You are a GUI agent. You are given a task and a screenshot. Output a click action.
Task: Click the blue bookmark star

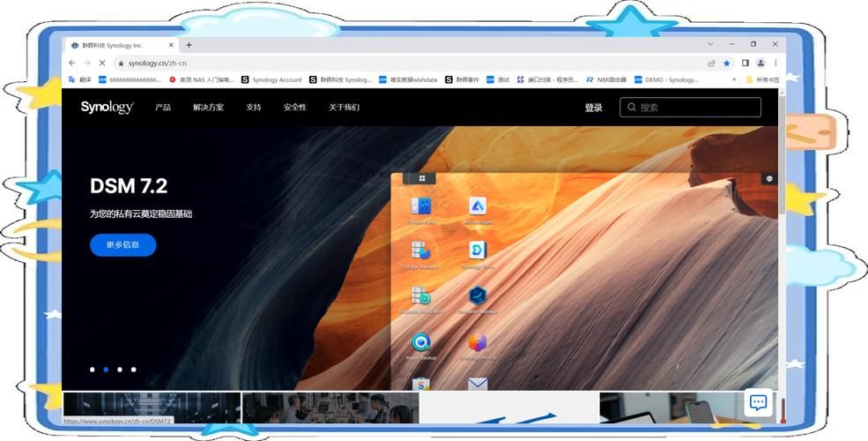coord(727,64)
